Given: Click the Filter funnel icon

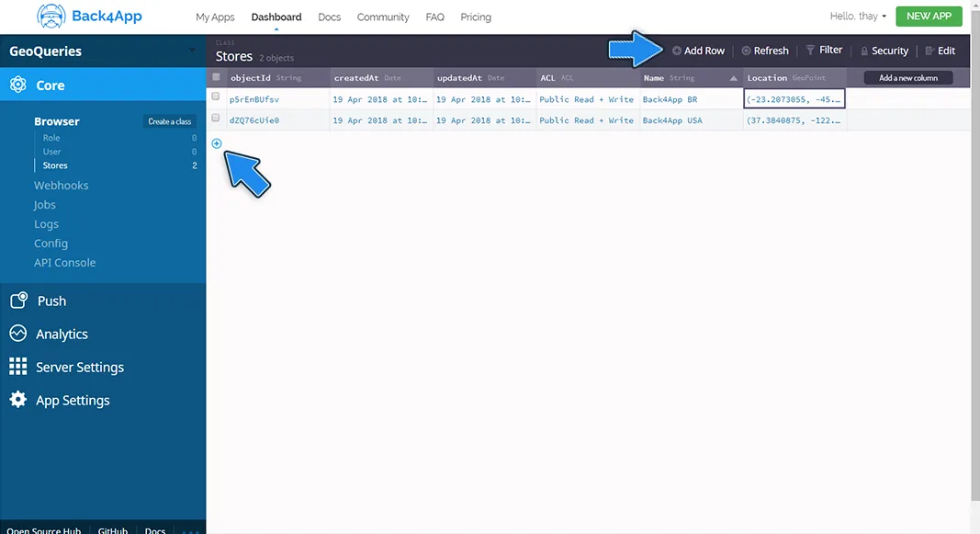Looking at the screenshot, I should pyautogui.click(x=810, y=50).
